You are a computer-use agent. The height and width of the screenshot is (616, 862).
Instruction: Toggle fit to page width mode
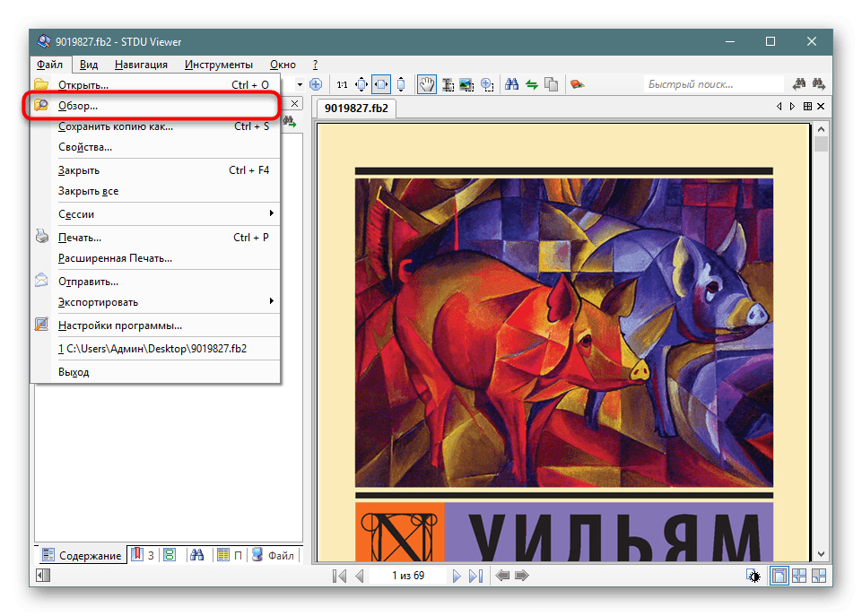(x=381, y=85)
